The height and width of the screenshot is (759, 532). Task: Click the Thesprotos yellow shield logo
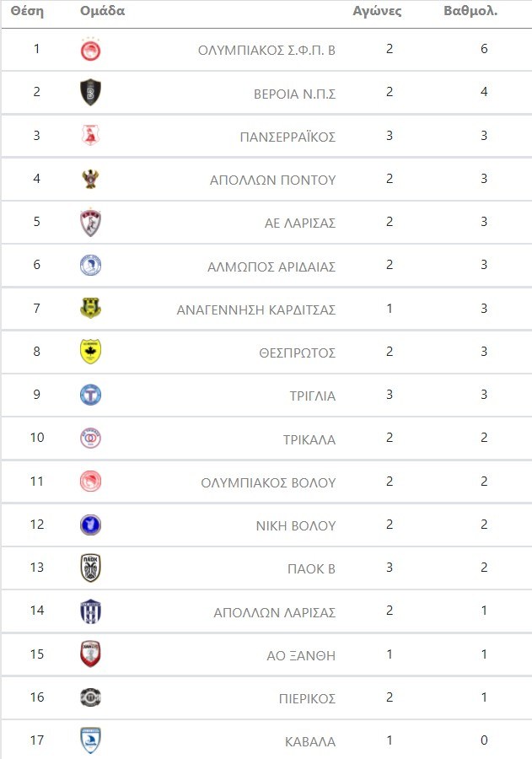[90, 352]
